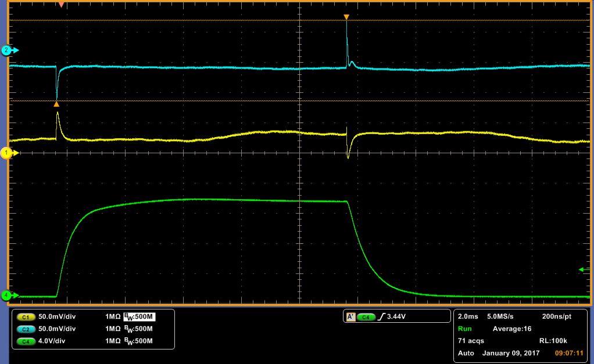Click the 09:07:11 time readout
This screenshot has width=594, height=364.
click(x=569, y=353)
